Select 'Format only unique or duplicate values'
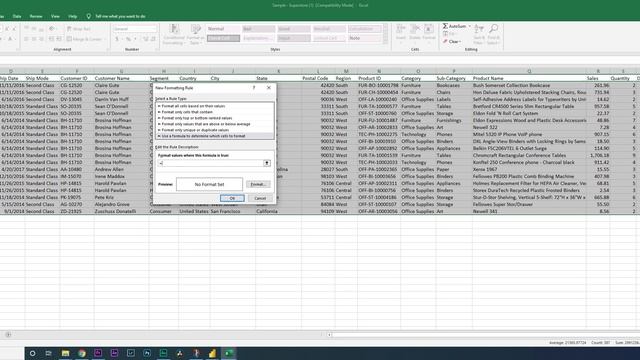The width and height of the screenshot is (640, 360). (215, 130)
